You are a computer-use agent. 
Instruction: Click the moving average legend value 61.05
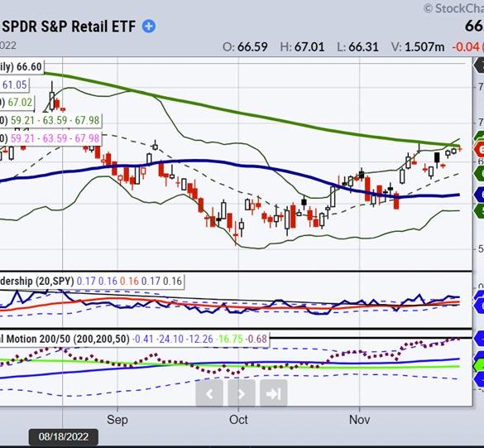tap(15, 84)
